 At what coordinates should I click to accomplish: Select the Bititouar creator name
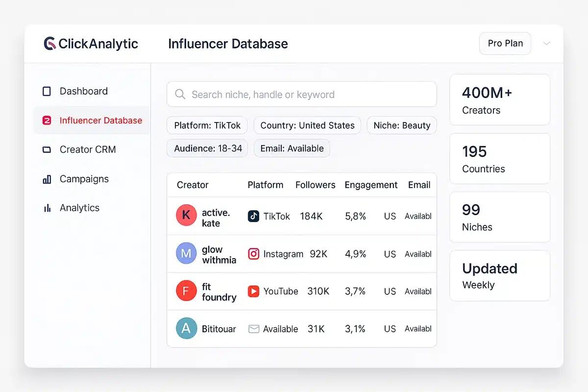point(219,329)
